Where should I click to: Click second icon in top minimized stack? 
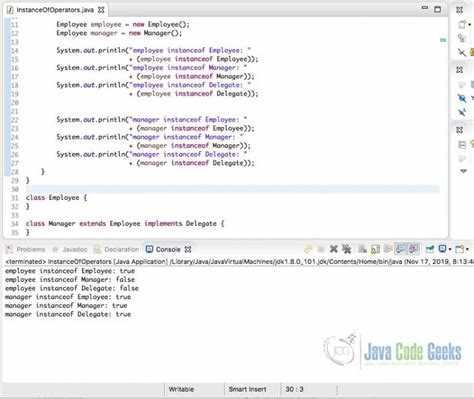[462, 38]
